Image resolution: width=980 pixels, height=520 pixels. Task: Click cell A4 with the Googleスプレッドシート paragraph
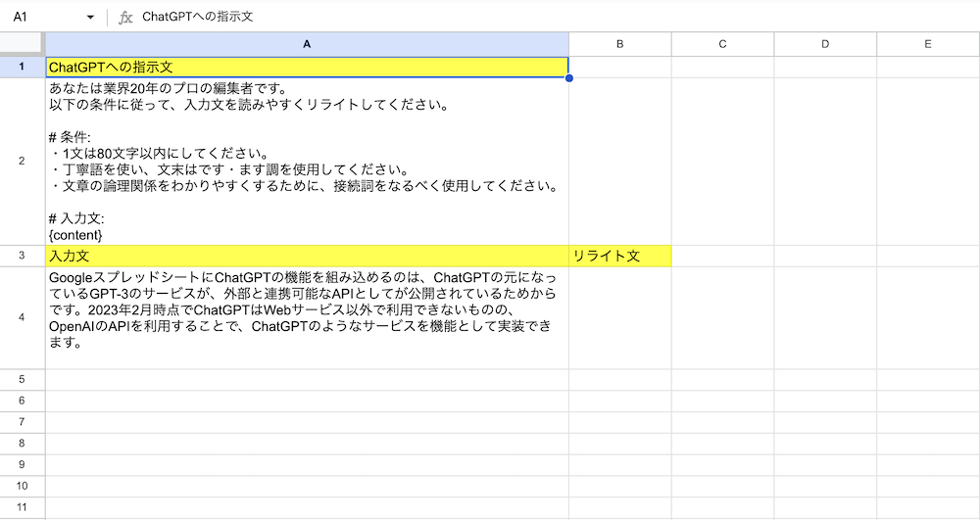pyautogui.click(x=307, y=317)
